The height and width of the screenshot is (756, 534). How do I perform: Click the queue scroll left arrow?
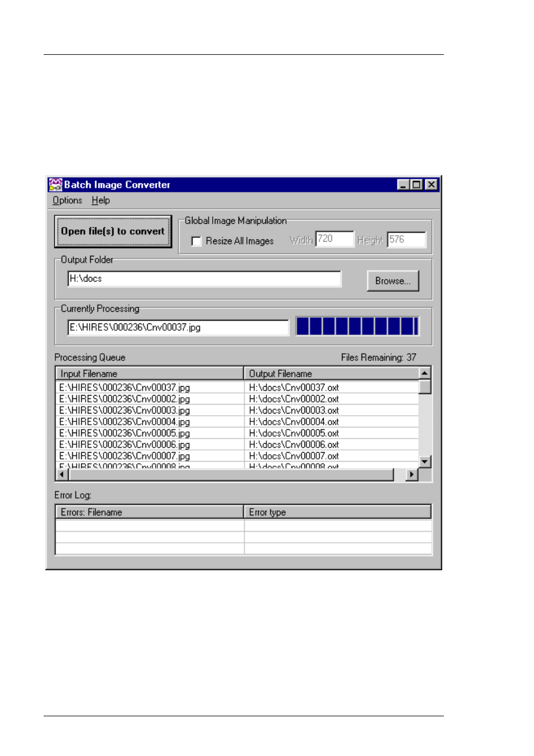tap(62, 475)
